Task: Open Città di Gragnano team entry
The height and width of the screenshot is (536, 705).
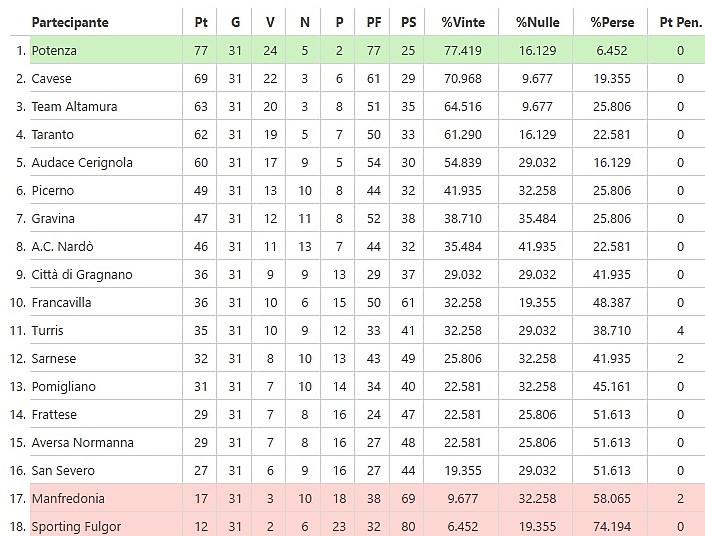Action: (x=82, y=274)
